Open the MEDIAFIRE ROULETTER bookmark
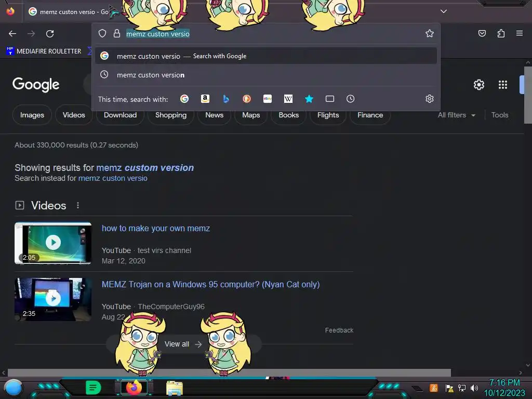The height and width of the screenshot is (399, 532). (44, 51)
